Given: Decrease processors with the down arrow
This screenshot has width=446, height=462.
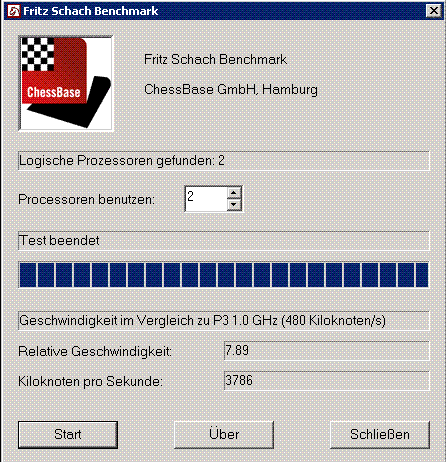Looking at the screenshot, I should pos(234,204).
